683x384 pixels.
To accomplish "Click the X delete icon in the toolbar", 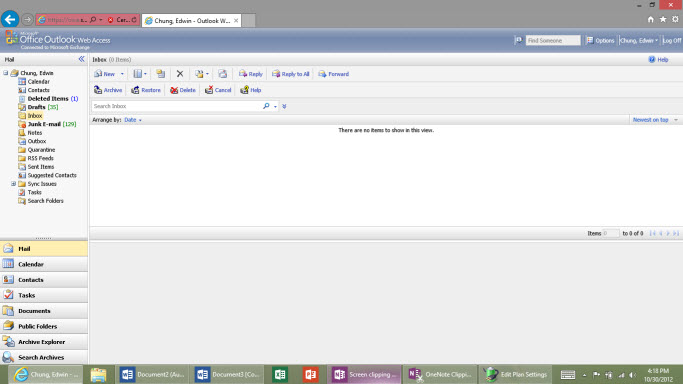I will click(180, 74).
